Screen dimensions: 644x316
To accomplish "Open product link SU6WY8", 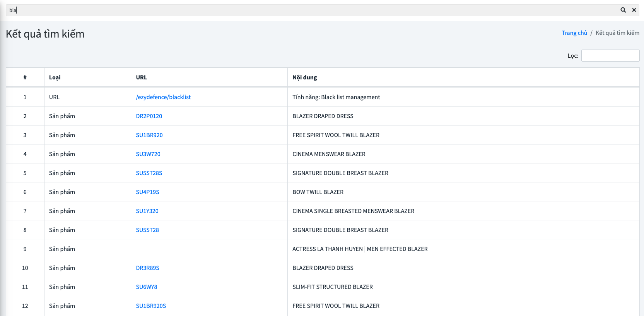I will click(x=147, y=287).
